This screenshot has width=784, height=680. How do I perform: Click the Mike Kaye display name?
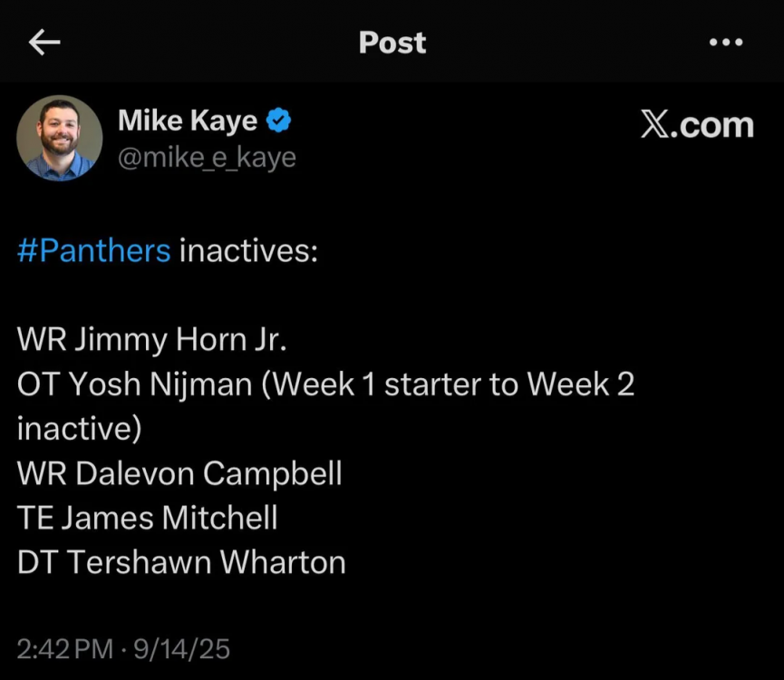coord(188,121)
